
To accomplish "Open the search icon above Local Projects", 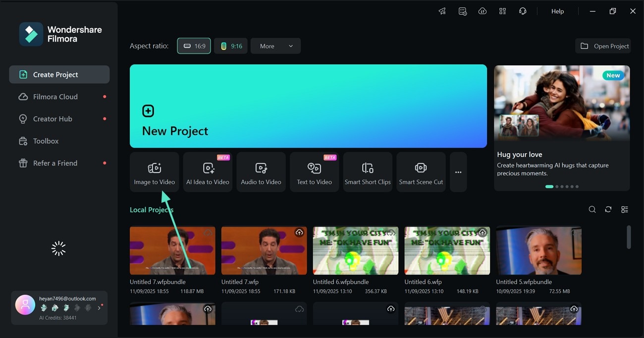I will coord(592,209).
